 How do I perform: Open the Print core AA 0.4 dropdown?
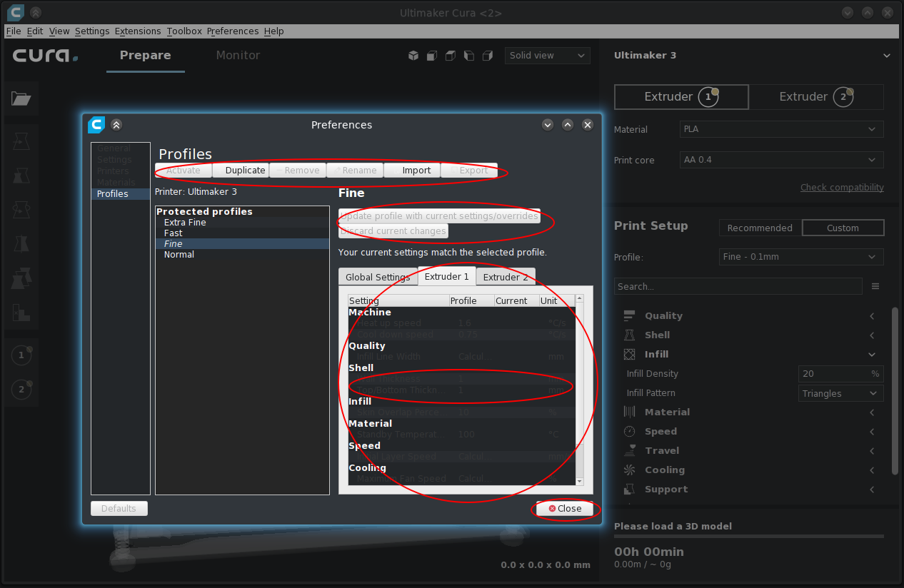(x=781, y=160)
